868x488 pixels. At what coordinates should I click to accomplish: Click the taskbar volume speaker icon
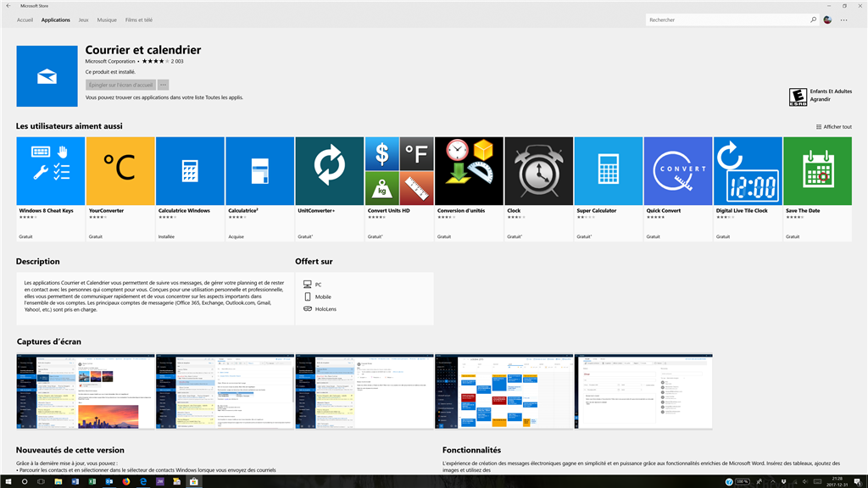(805, 481)
